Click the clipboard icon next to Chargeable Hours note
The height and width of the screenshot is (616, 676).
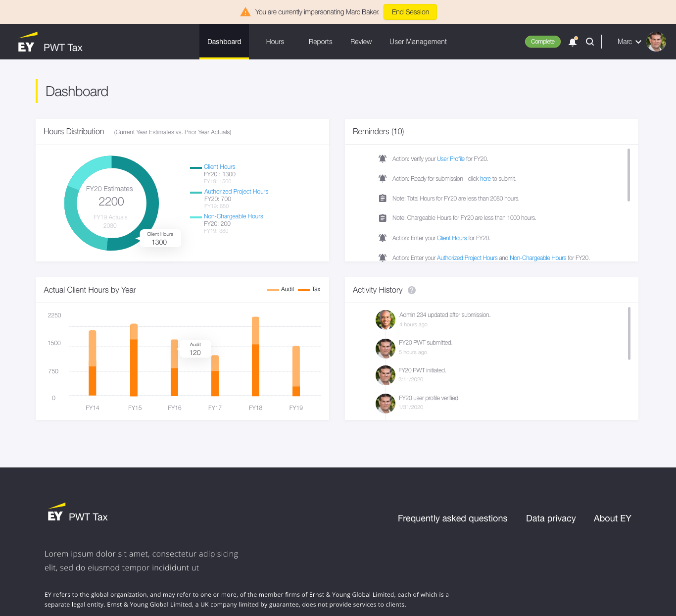point(382,218)
